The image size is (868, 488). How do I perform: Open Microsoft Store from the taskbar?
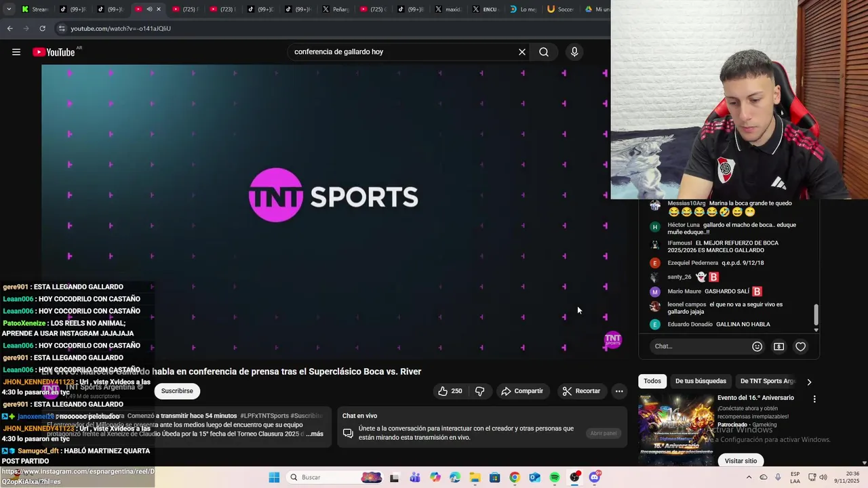coord(495,477)
